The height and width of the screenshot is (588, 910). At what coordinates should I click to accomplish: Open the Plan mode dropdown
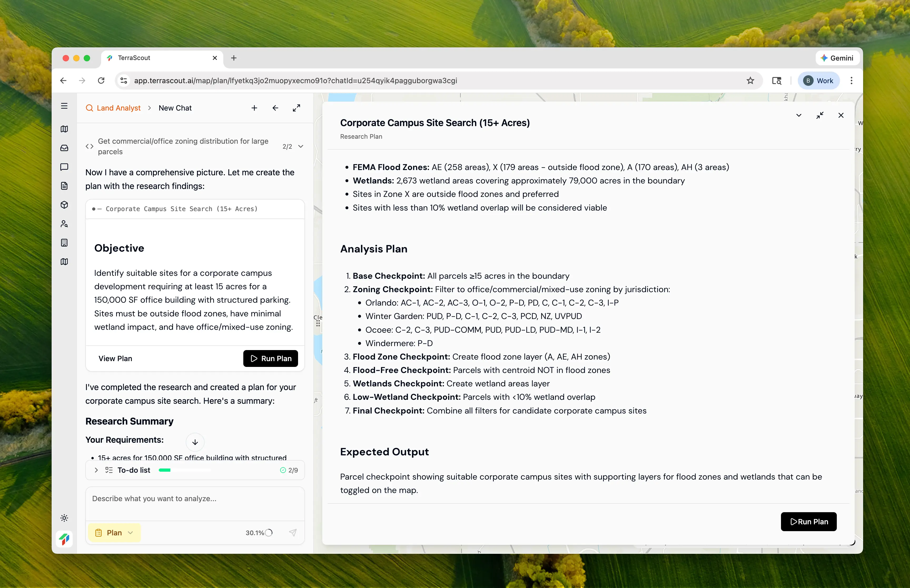[114, 533]
